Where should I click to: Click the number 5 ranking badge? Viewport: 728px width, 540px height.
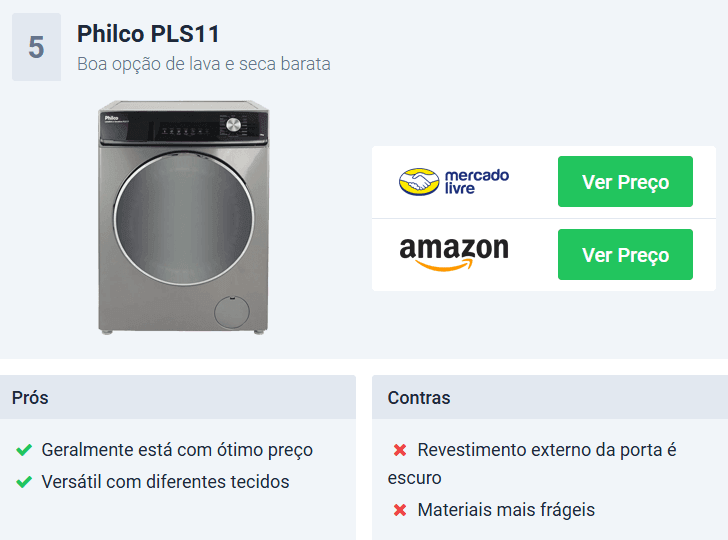(x=37, y=47)
